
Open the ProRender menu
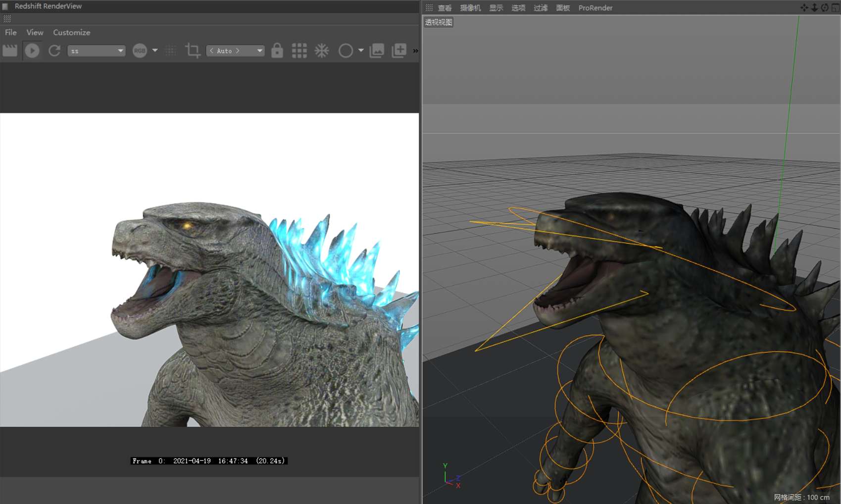click(595, 8)
